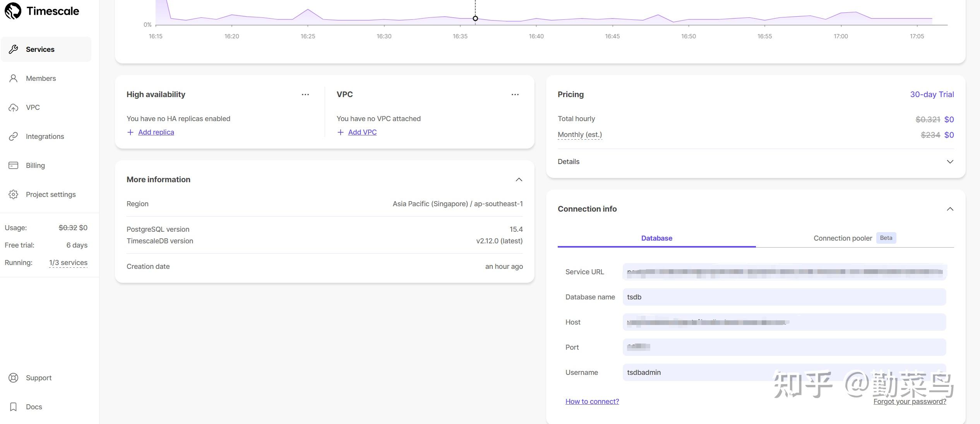The image size is (980, 424).
Task: Open Services via the wrench icon
Action: coord(14,49)
